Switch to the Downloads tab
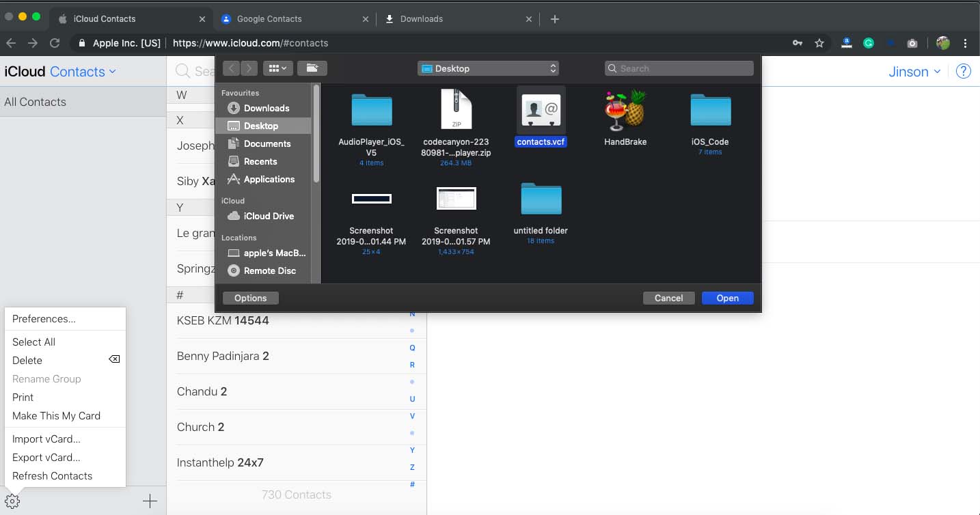This screenshot has width=980, height=515. click(458, 19)
